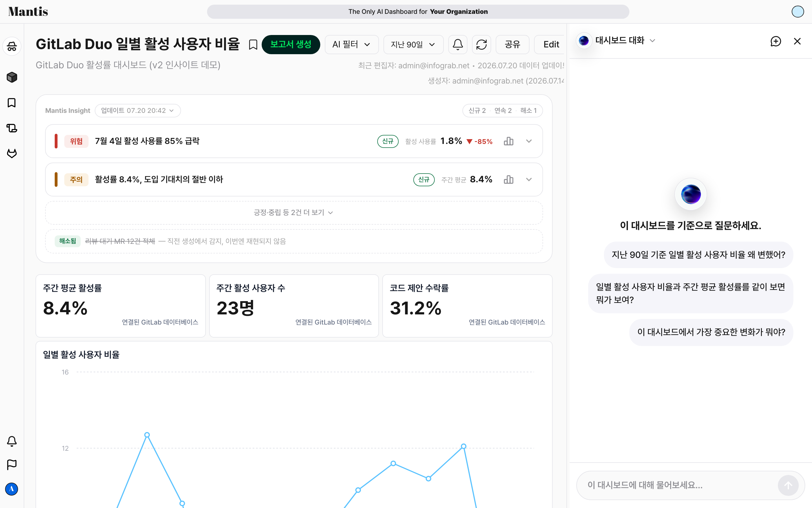Open the 업데이트 07.20 20:42 dropdown
The height and width of the screenshot is (508, 812).
click(x=138, y=111)
